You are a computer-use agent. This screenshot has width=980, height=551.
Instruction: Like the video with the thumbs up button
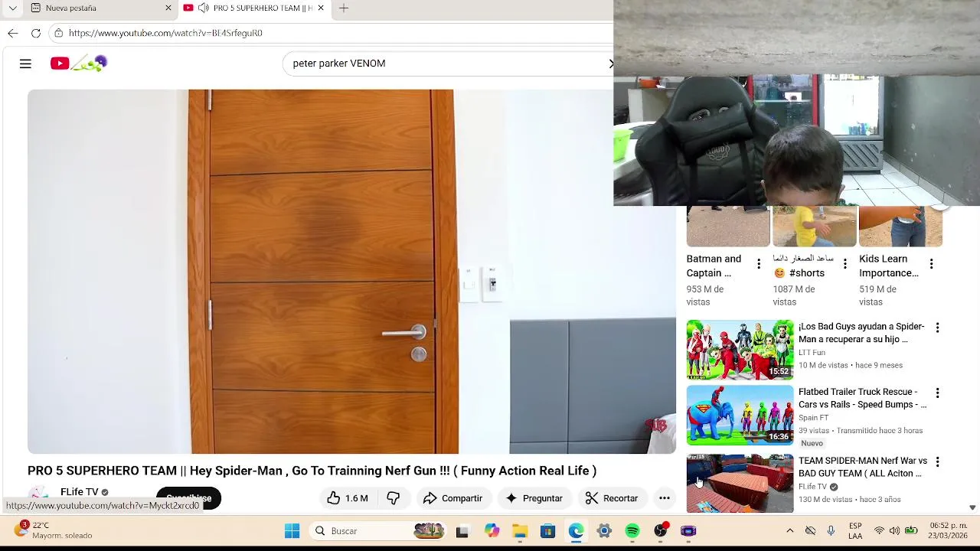348,498
